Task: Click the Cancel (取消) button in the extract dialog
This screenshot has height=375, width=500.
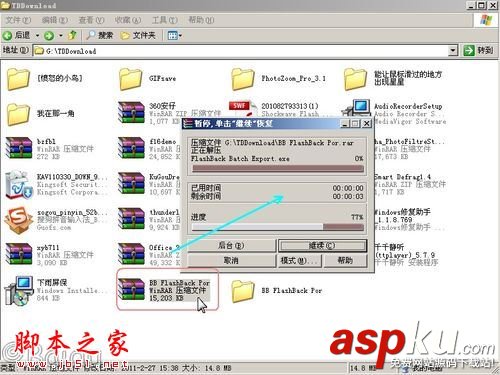Action: coord(232,260)
